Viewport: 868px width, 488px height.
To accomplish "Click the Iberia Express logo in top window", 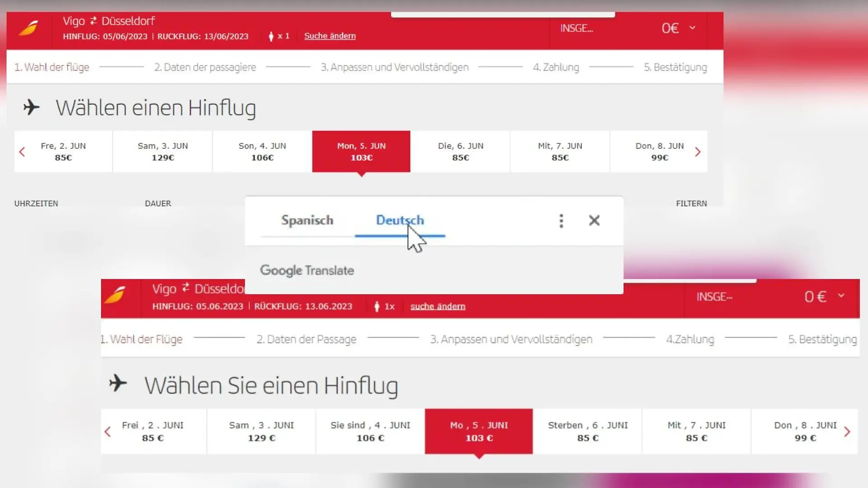I will pos(28,28).
